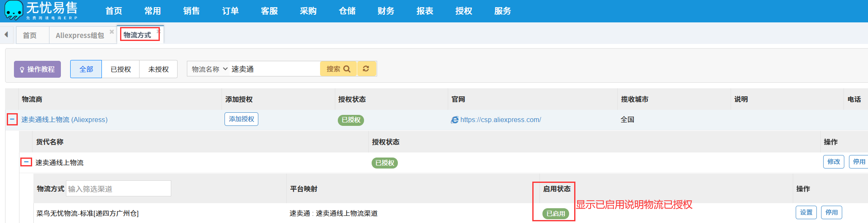This screenshot has height=223, width=868.
Task: Open the 常用 menu
Action: pos(153,11)
